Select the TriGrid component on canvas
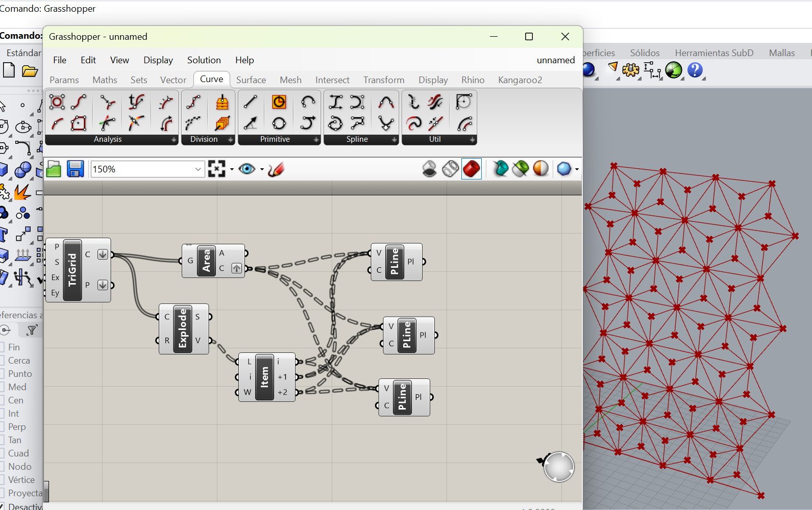The height and width of the screenshot is (510, 812). coord(72,270)
